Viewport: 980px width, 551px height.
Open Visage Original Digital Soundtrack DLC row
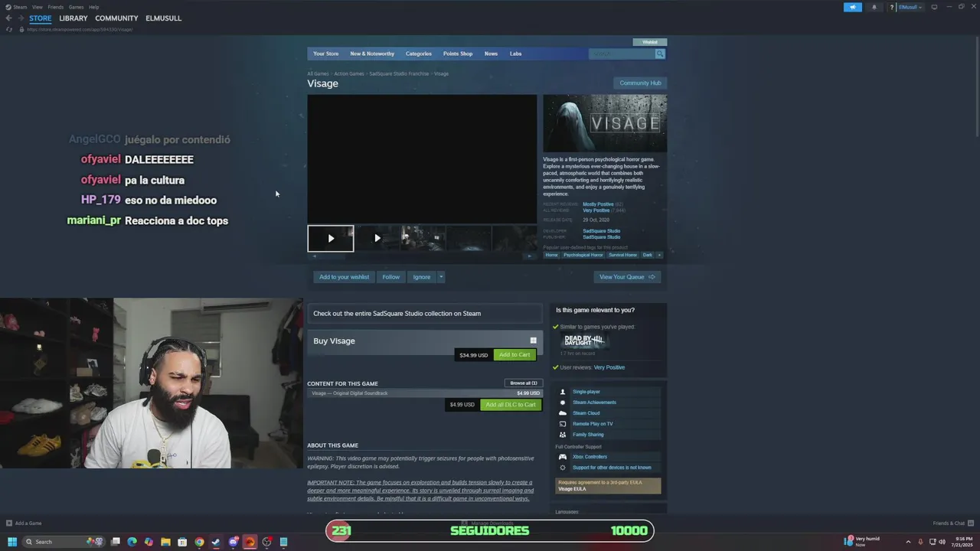[x=425, y=393]
